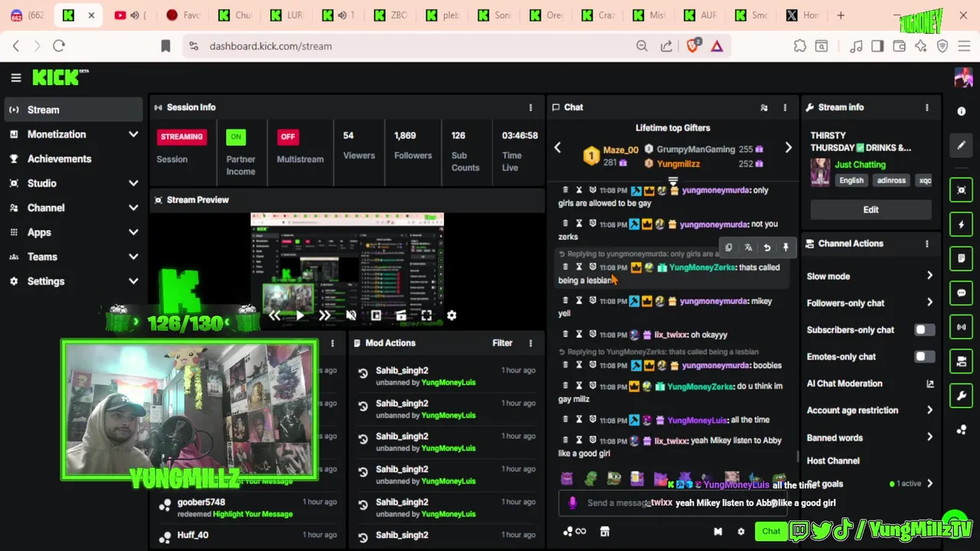Toggle the broadcast signal icon in right rail

tap(962, 328)
